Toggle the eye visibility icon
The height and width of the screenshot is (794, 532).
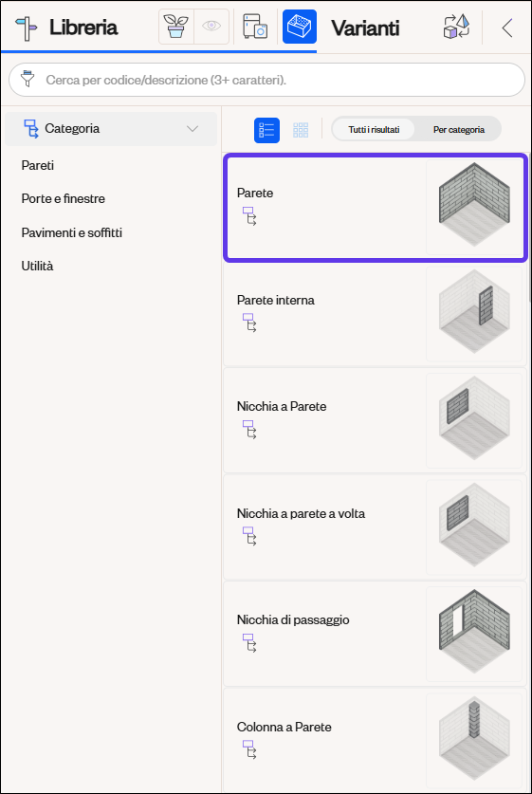tap(211, 27)
